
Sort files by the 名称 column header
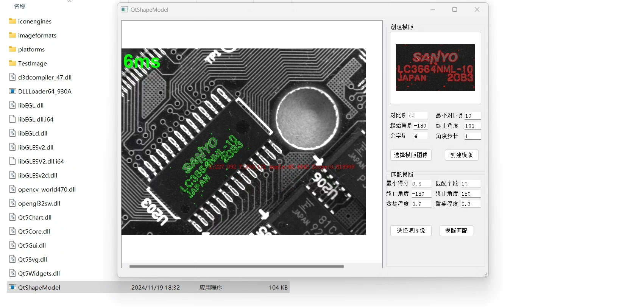tap(20, 6)
